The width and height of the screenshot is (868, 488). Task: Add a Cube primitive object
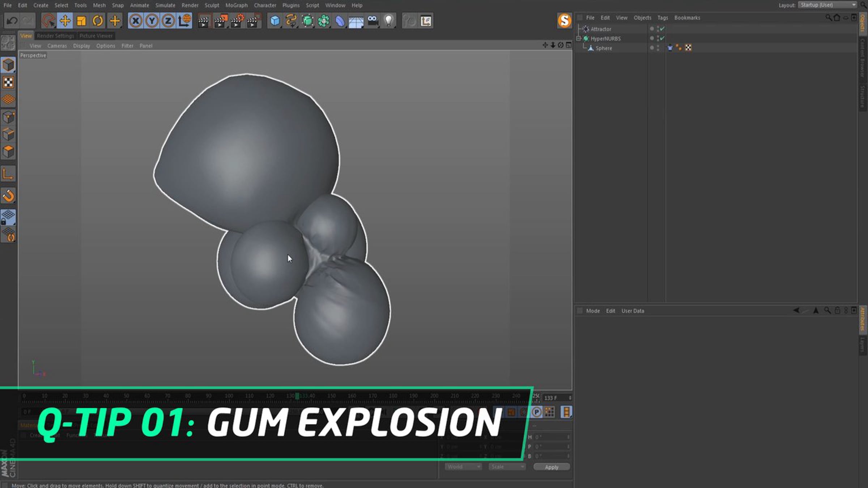(275, 21)
